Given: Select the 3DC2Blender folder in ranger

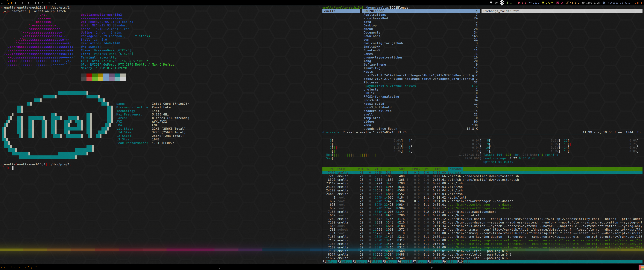Looking at the screenshot, I should click(420, 11).
